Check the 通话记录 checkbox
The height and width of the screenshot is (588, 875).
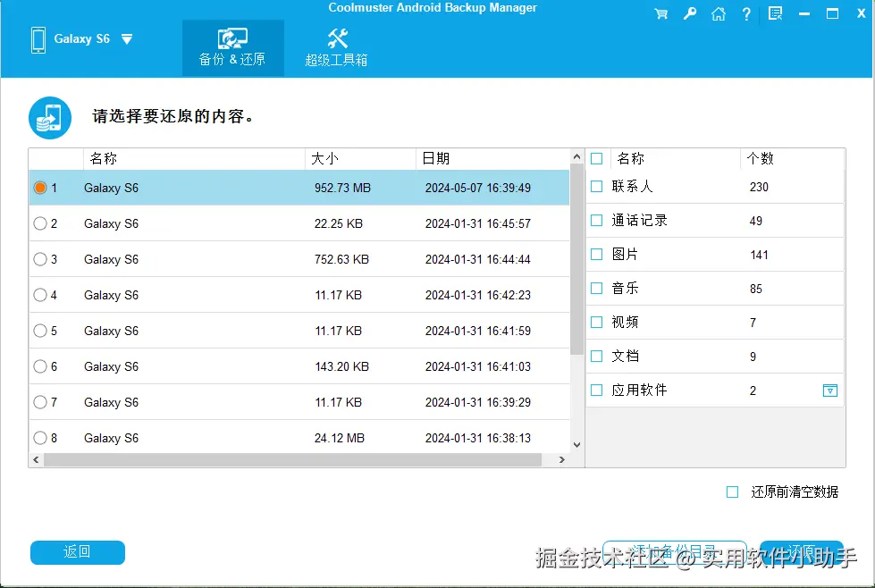[x=596, y=221]
